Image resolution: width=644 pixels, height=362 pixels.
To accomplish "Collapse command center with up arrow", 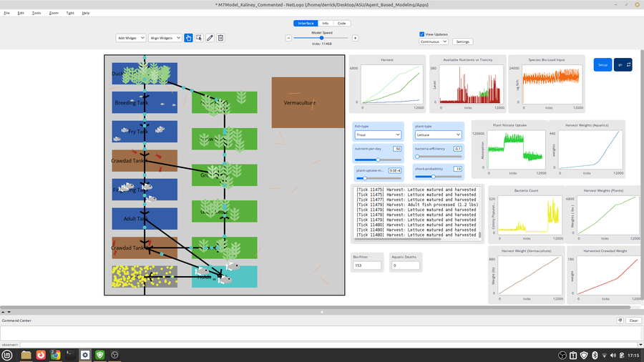I will click(4, 312).
